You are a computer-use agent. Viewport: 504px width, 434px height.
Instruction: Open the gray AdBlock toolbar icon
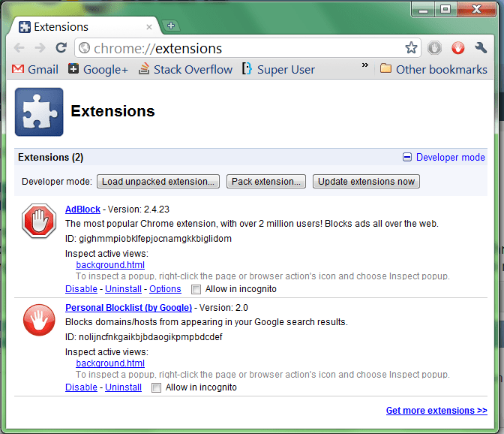click(x=434, y=48)
